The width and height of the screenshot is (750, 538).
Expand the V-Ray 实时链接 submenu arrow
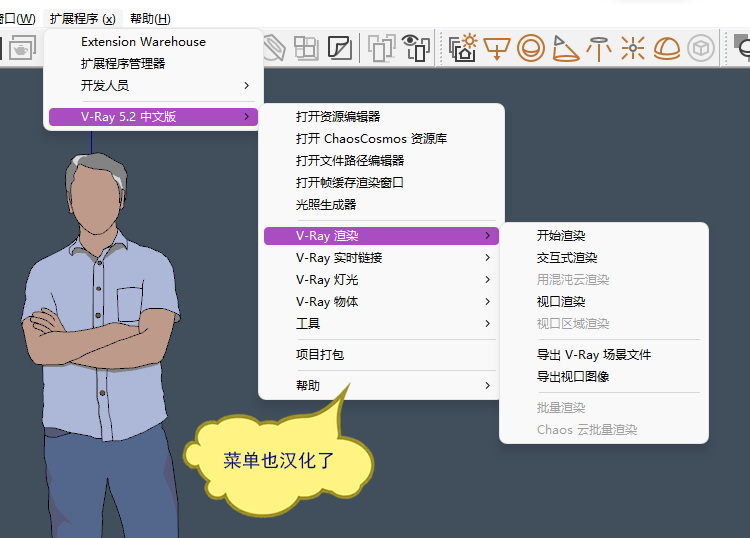click(x=487, y=258)
